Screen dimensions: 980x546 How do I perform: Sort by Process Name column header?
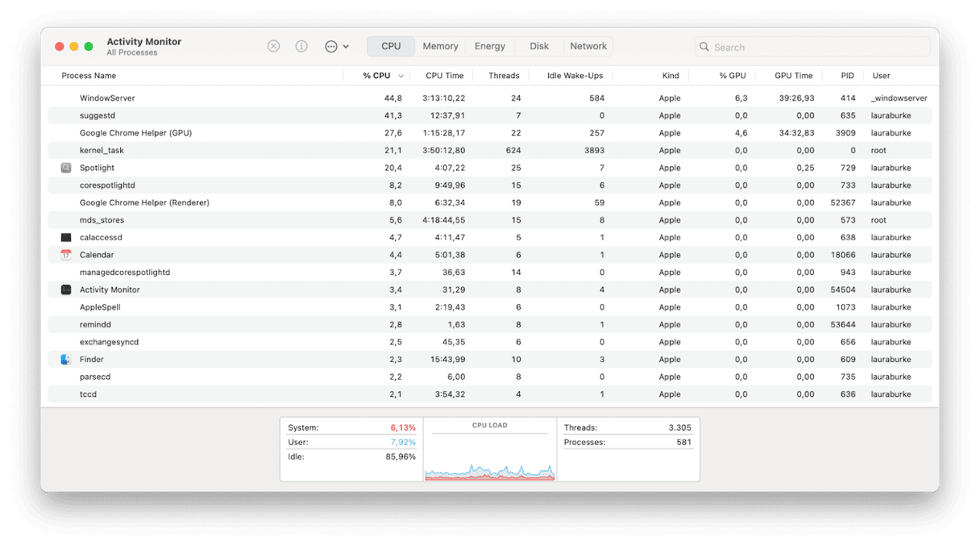(89, 76)
